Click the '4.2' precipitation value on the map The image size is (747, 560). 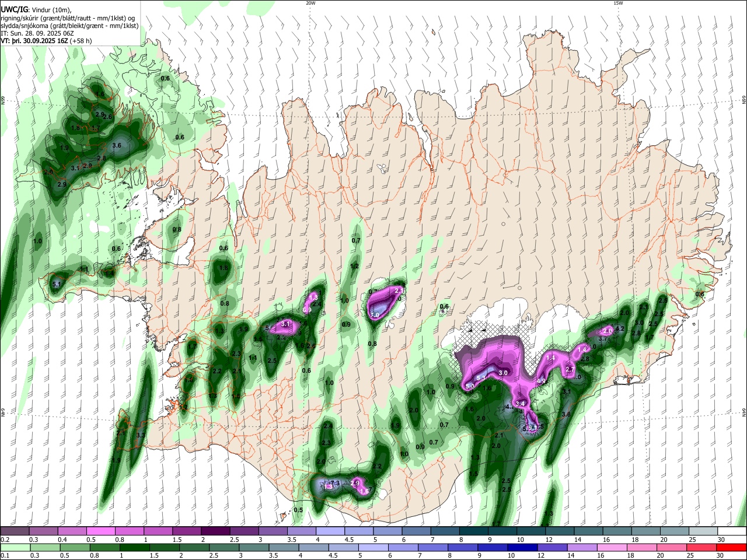click(620, 328)
